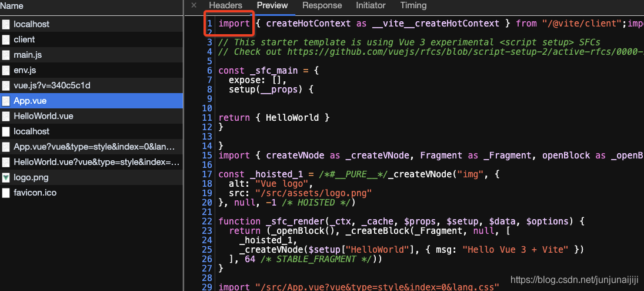Click the file icon beside vue.js?v=340c5c1d
This screenshot has width=644, height=291.
tap(6, 85)
